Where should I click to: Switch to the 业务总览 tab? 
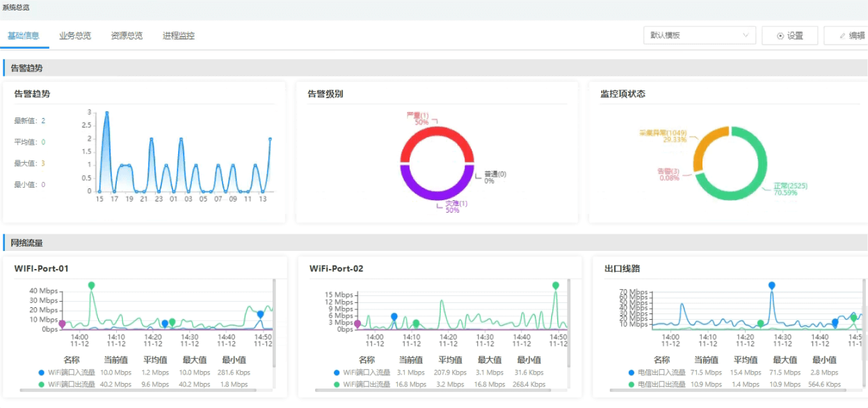(x=74, y=35)
